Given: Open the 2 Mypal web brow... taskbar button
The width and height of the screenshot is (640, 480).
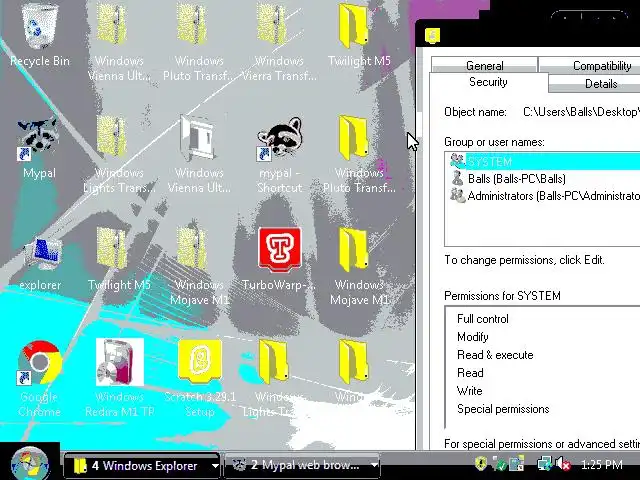Looking at the screenshot, I should [302, 466].
